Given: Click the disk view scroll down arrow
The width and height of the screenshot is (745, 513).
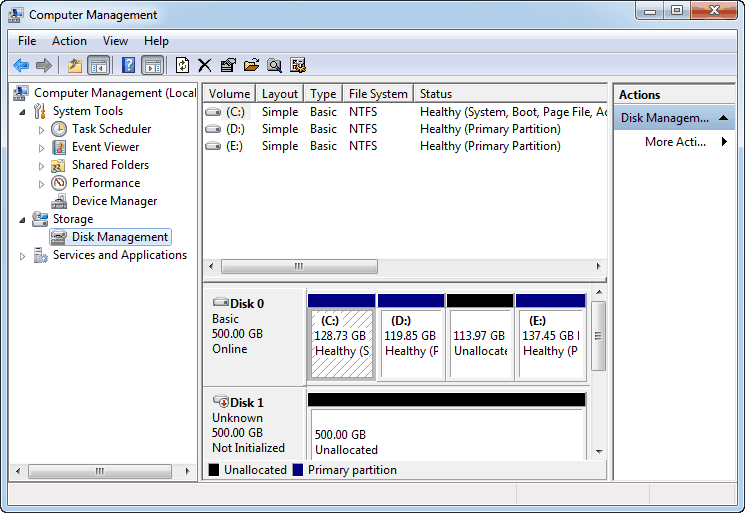Looking at the screenshot, I should click(x=599, y=452).
